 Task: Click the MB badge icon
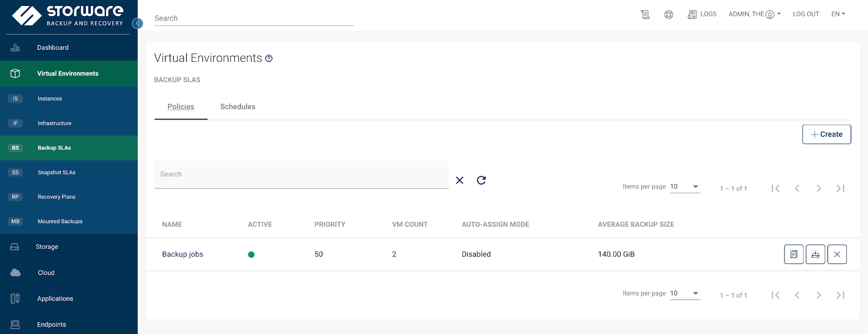(15, 221)
